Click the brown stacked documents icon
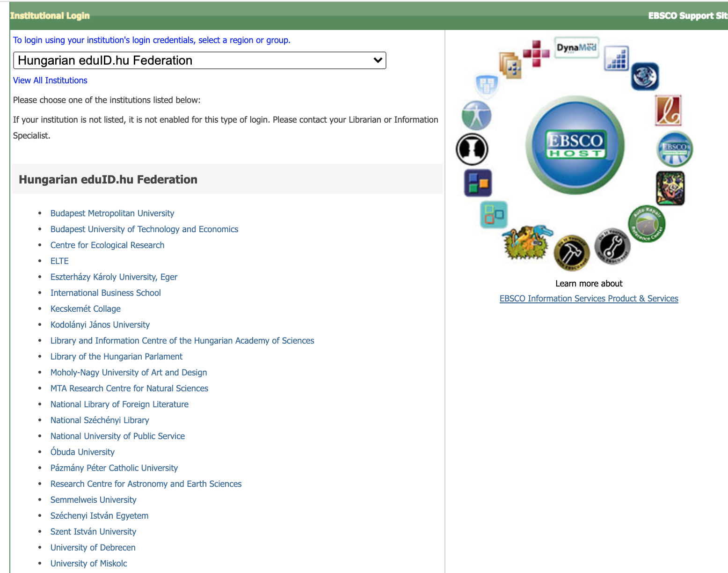 (510, 65)
